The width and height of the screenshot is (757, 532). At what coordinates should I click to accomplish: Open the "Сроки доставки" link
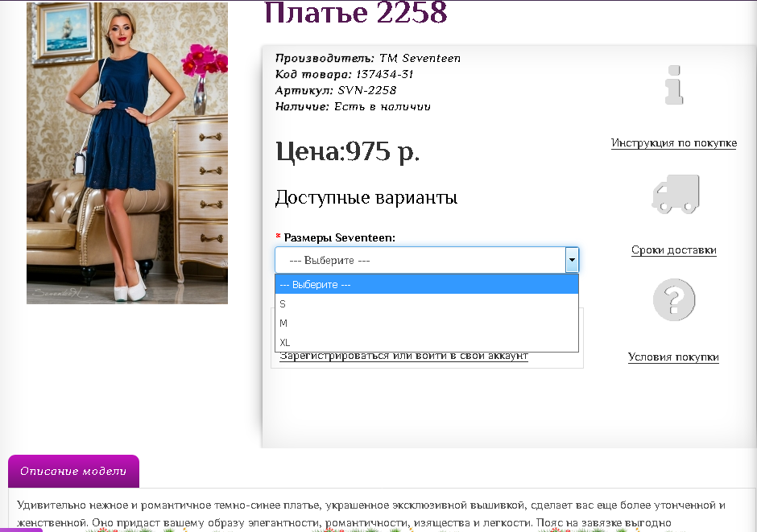pos(674,250)
